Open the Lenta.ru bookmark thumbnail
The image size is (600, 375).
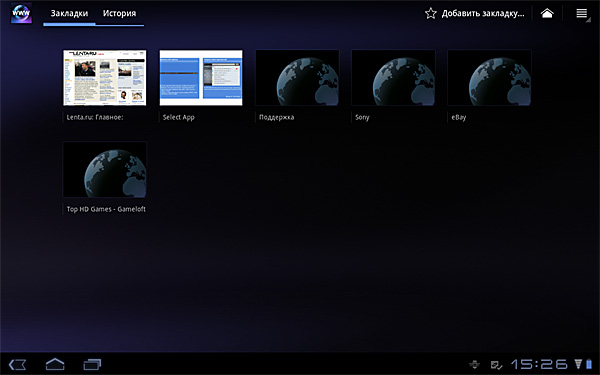pyautogui.click(x=105, y=77)
